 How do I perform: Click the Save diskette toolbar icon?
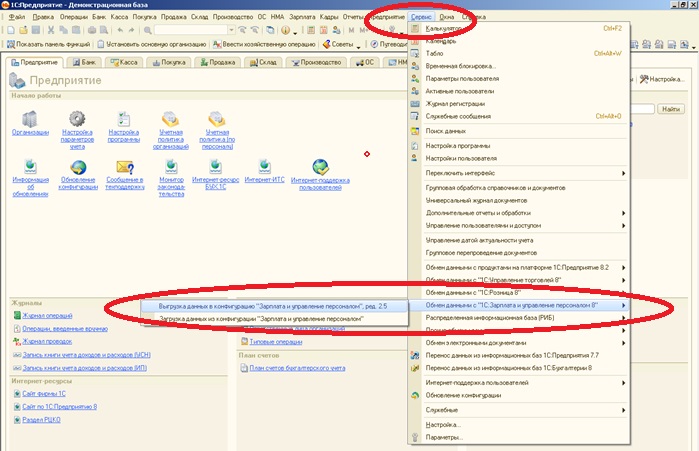point(36,30)
